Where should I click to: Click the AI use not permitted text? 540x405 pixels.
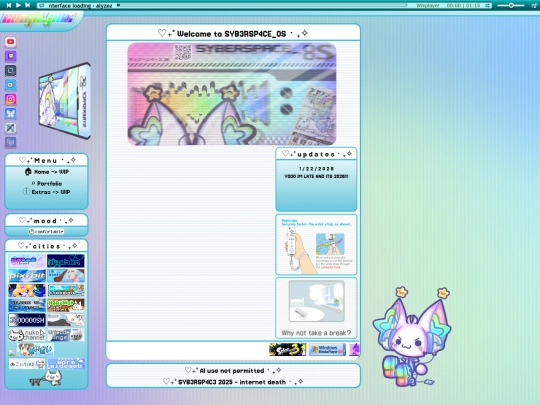click(232, 371)
